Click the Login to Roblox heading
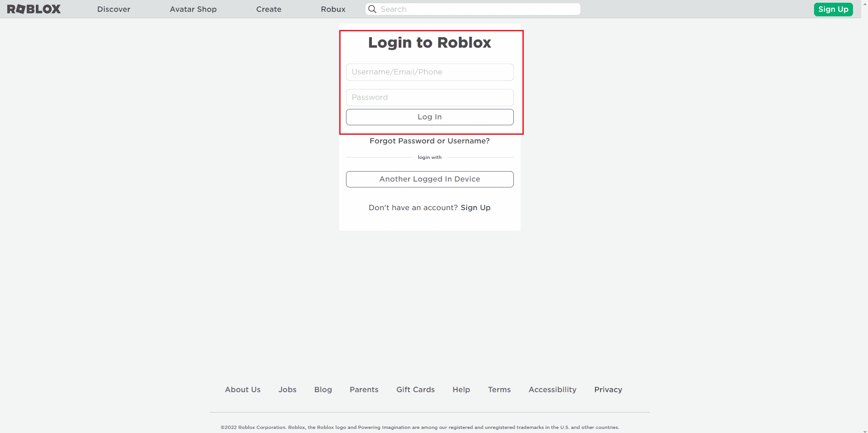The image size is (868, 433). pos(430,43)
